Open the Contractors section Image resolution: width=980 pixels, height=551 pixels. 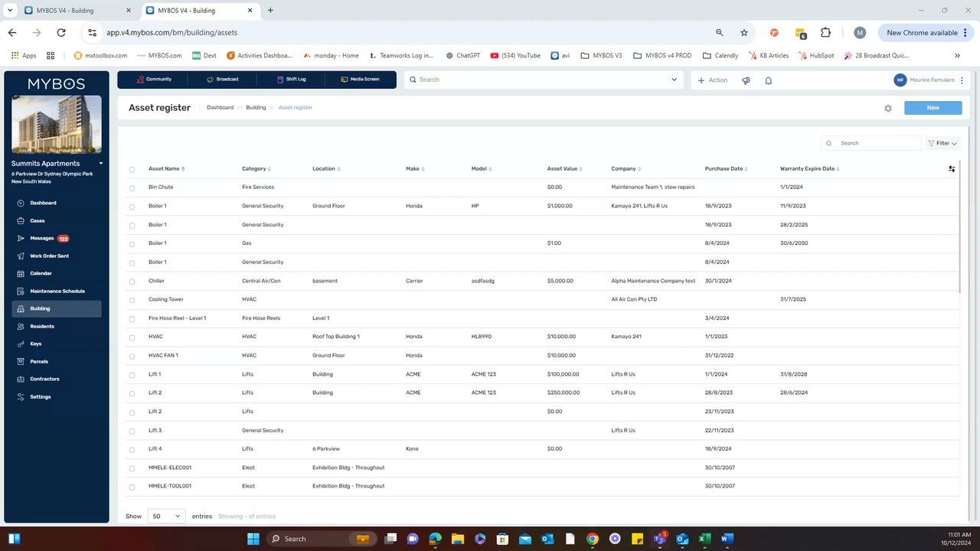click(x=44, y=379)
